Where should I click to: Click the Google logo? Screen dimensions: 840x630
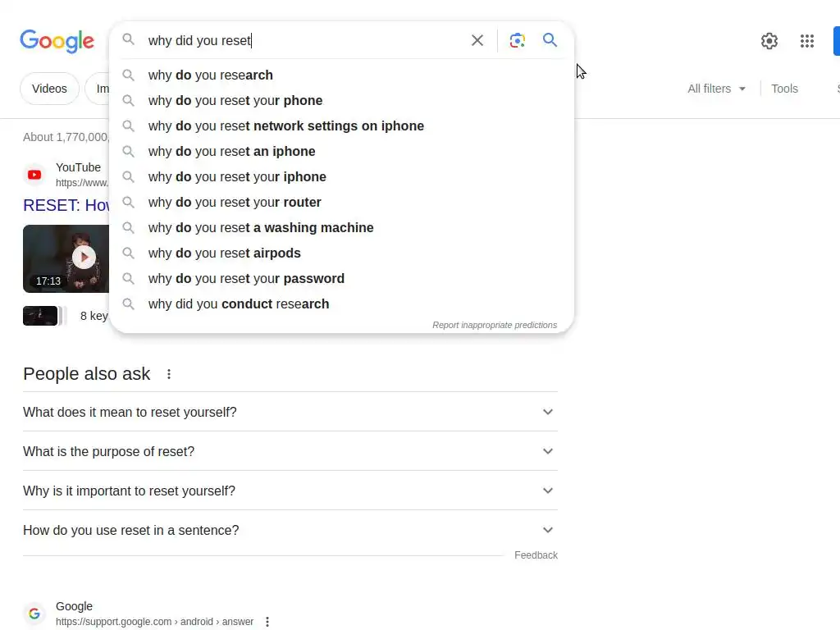57,41
